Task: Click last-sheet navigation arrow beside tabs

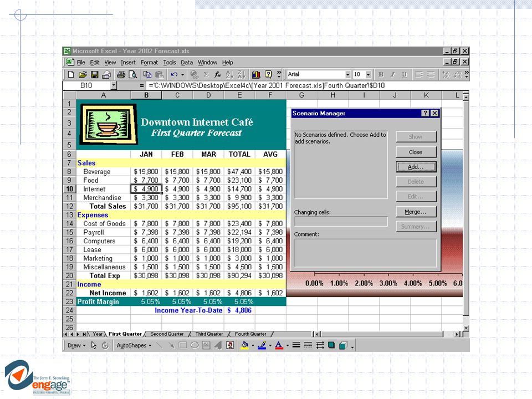Action: click(84, 334)
